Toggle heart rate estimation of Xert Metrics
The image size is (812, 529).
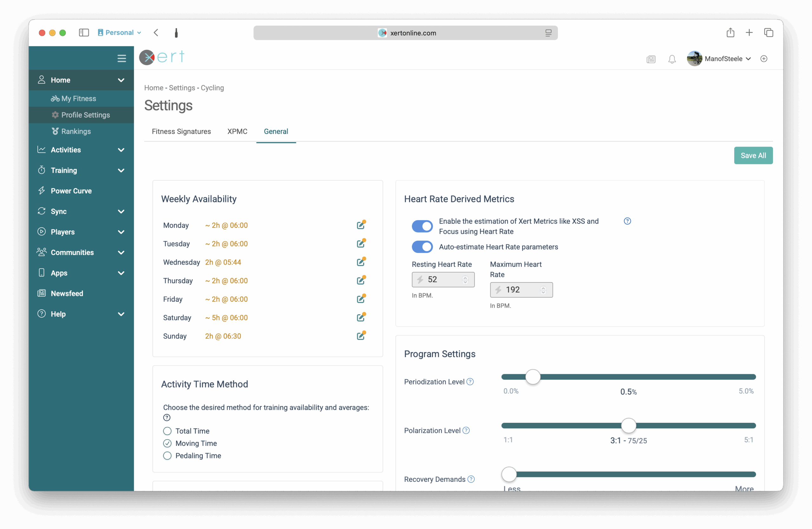pyautogui.click(x=422, y=226)
